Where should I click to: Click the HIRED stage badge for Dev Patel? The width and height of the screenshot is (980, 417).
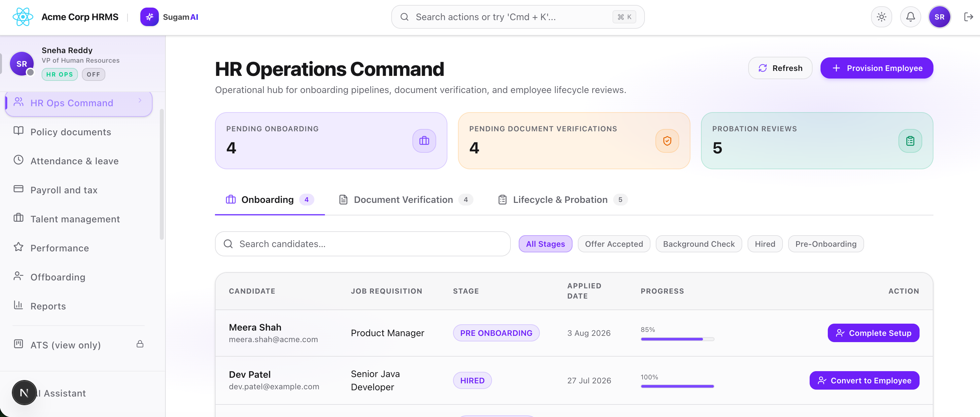(472, 381)
